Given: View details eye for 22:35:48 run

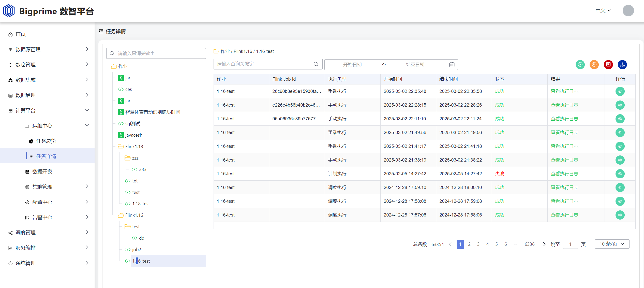Looking at the screenshot, I should [x=620, y=91].
